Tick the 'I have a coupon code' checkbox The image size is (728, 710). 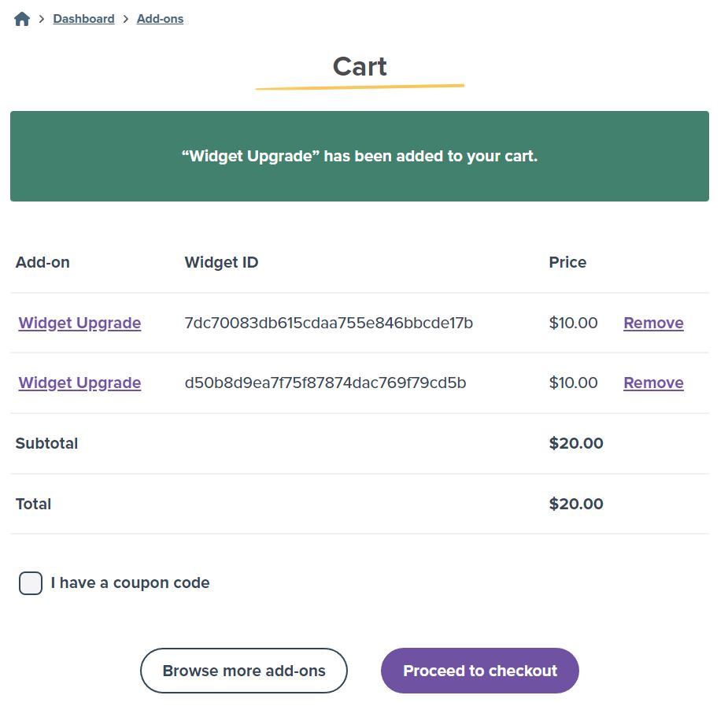click(31, 582)
